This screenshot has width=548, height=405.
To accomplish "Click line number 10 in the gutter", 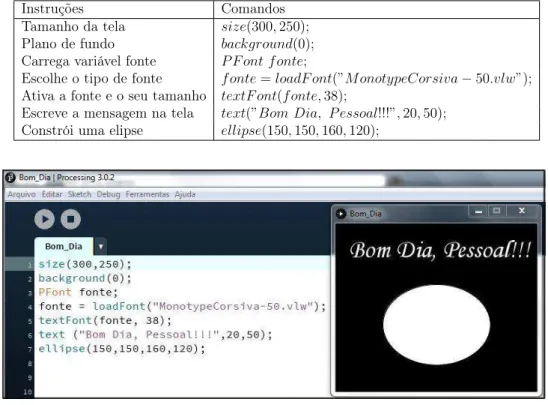I will 28,392.
